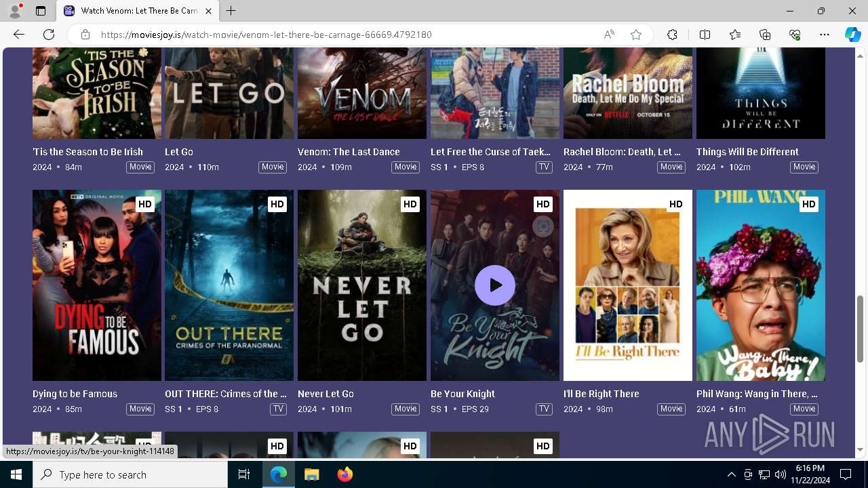The height and width of the screenshot is (488, 868).
Task: Launch Firefox from the taskbar
Action: click(345, 474)
